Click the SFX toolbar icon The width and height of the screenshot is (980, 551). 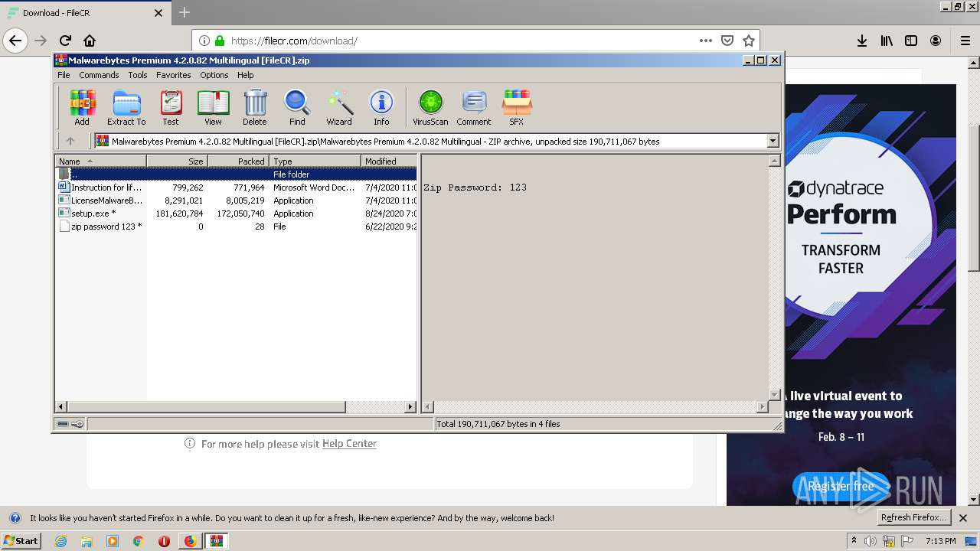[x=517, y=107]
